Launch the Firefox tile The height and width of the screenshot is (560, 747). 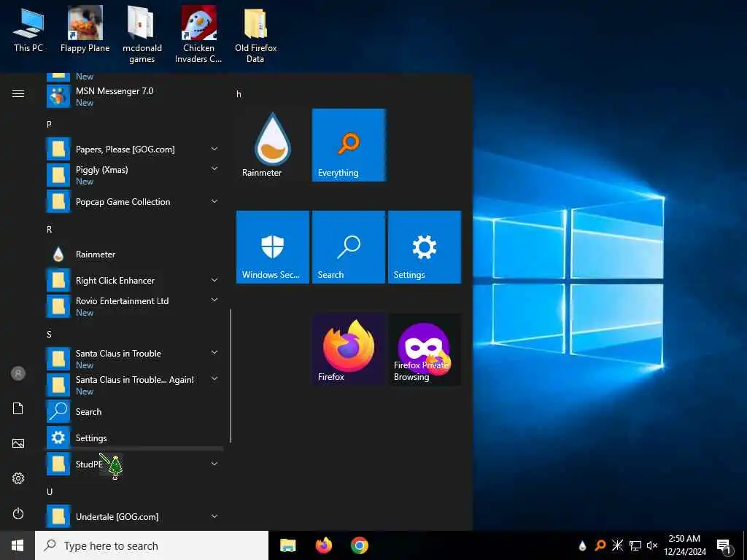tap(349, 349)
